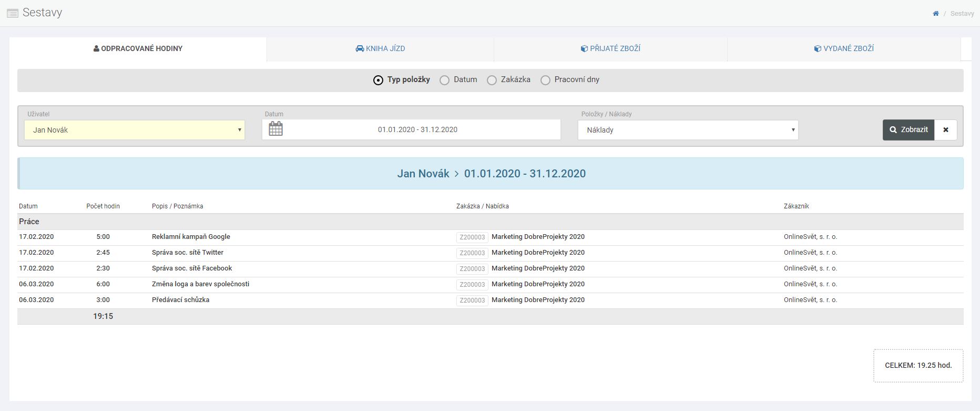Viewport: 980px width, 411px height.
Task: Click the Počet hodin column header
Action: click(x=103, y=206)
